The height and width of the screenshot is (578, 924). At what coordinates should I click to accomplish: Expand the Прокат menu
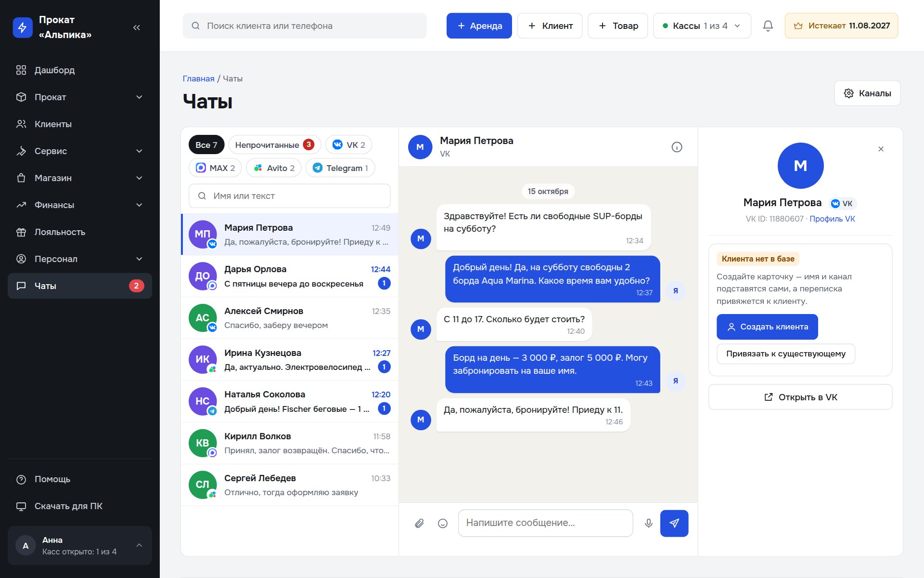[x=80, y=97]
